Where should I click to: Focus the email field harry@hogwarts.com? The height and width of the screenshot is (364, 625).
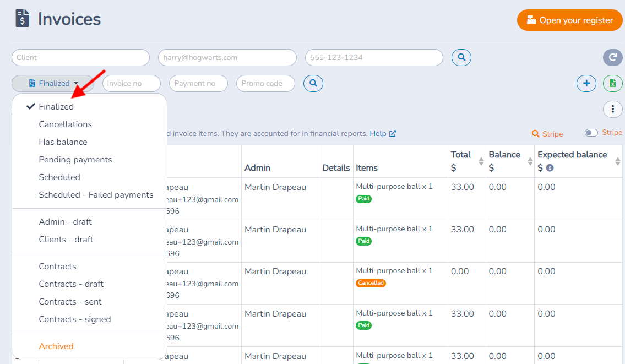227,57
